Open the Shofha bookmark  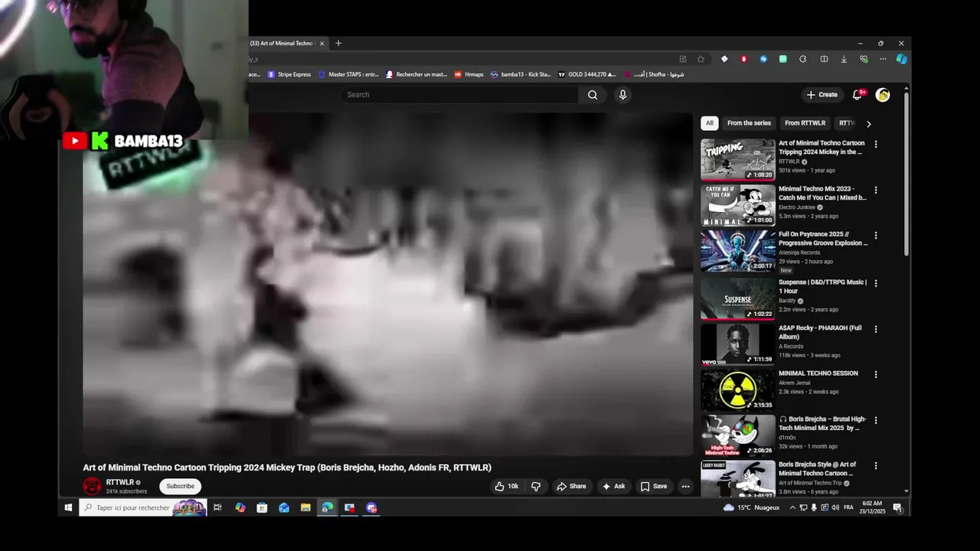coord(654,74)
